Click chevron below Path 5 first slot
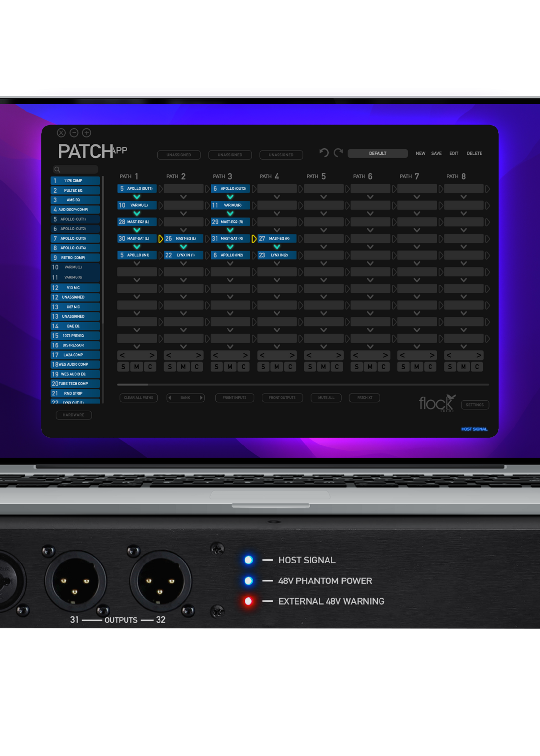540x756 pixels. 324,197
